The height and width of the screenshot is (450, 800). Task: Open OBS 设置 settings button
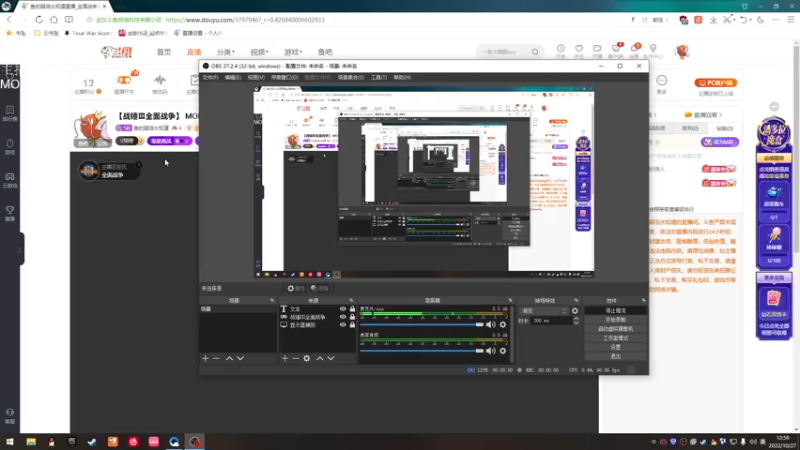tap(615, 347)
